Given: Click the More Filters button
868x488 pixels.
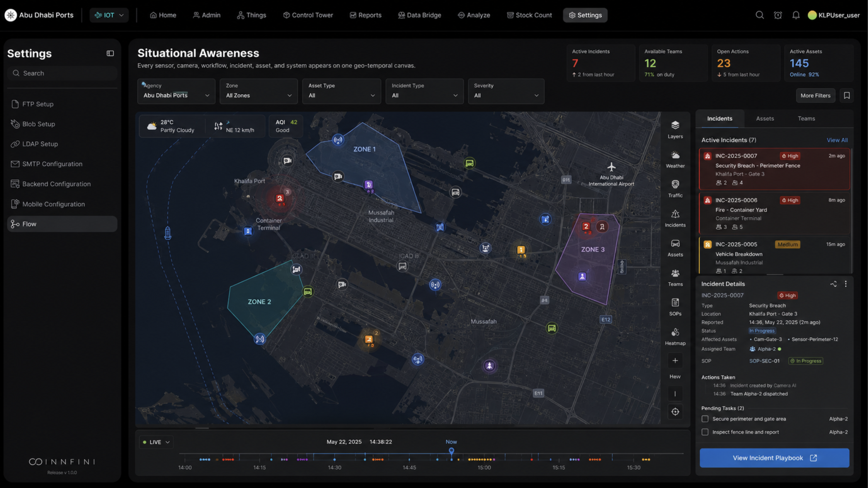Looking at the screenshot, I should click(815, 95).
